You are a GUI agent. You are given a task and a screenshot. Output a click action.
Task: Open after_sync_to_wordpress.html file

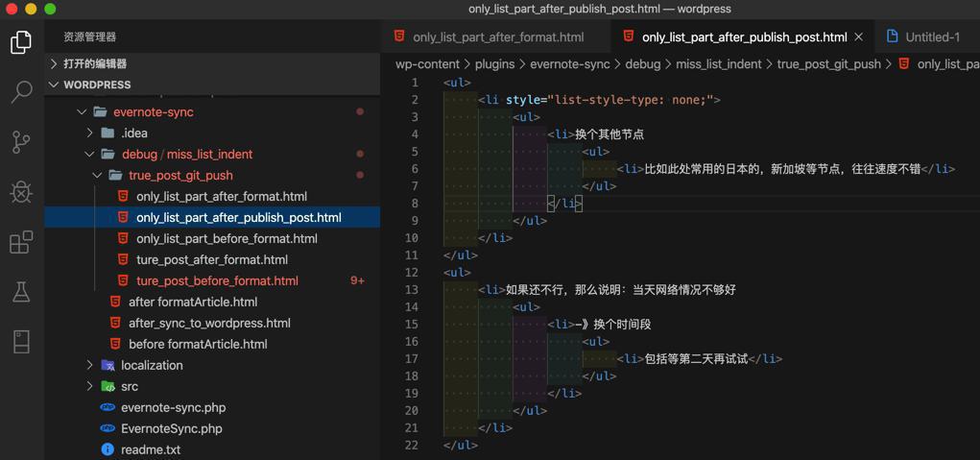click(x=209, y=323)
